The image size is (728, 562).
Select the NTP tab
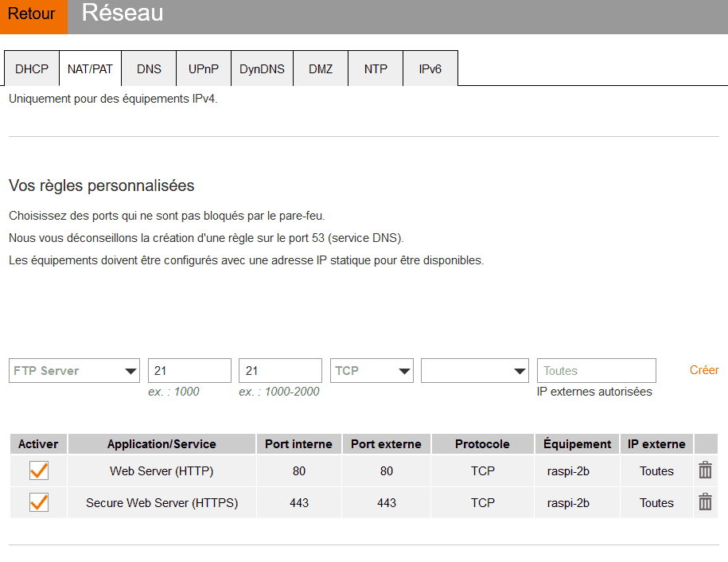tap(376, 69)
